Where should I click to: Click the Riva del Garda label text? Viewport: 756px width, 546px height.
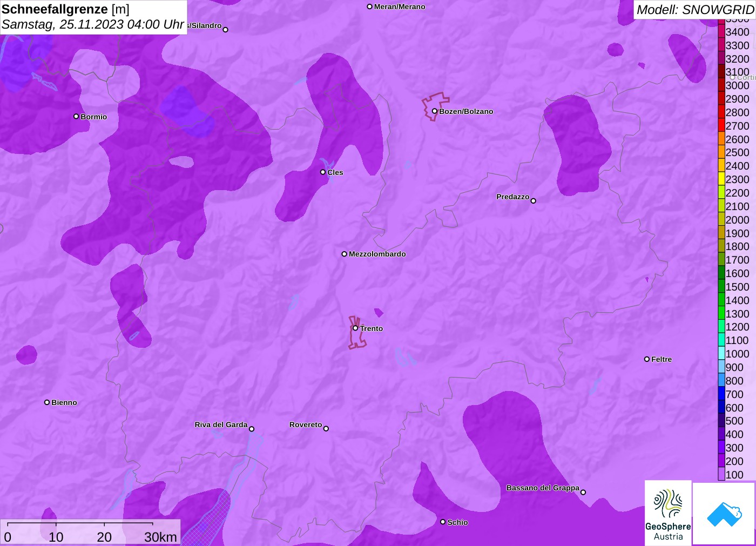click(221, 424)
